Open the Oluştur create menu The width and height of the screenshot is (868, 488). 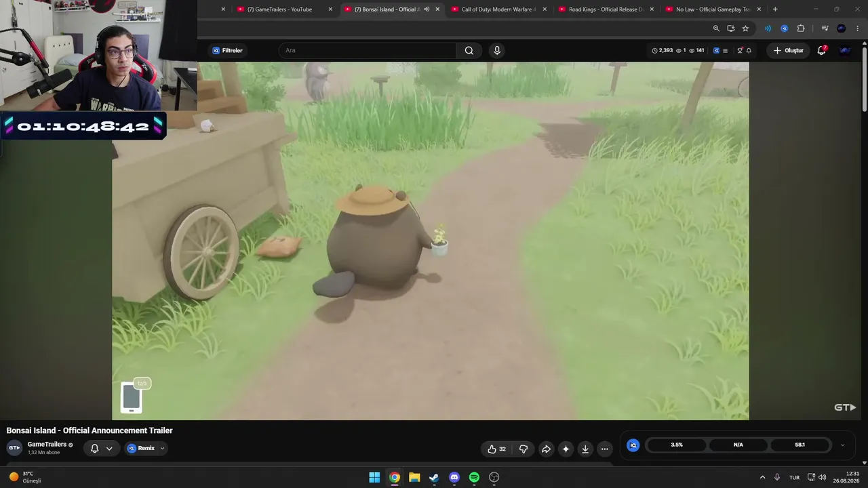[x=788, y=50]
